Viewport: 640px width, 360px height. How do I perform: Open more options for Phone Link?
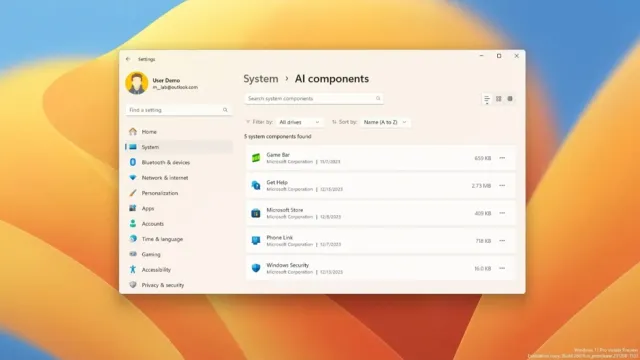coord(502,241)
